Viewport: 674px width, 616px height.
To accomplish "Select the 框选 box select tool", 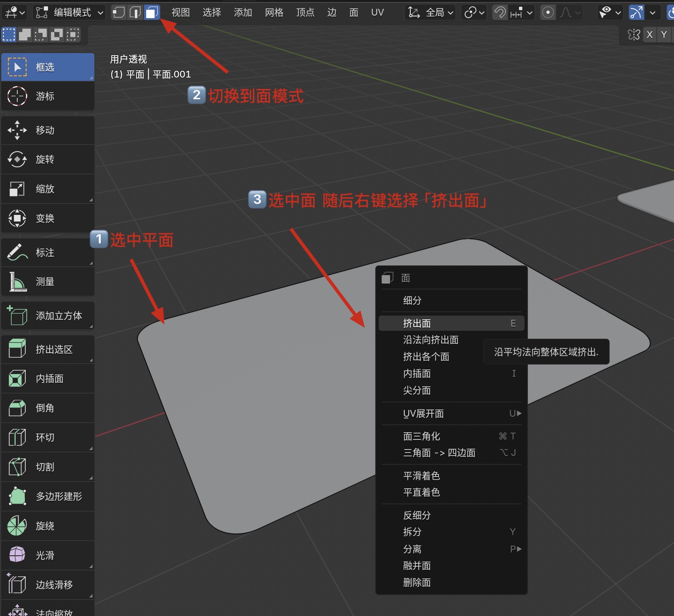I will point(48,67).
